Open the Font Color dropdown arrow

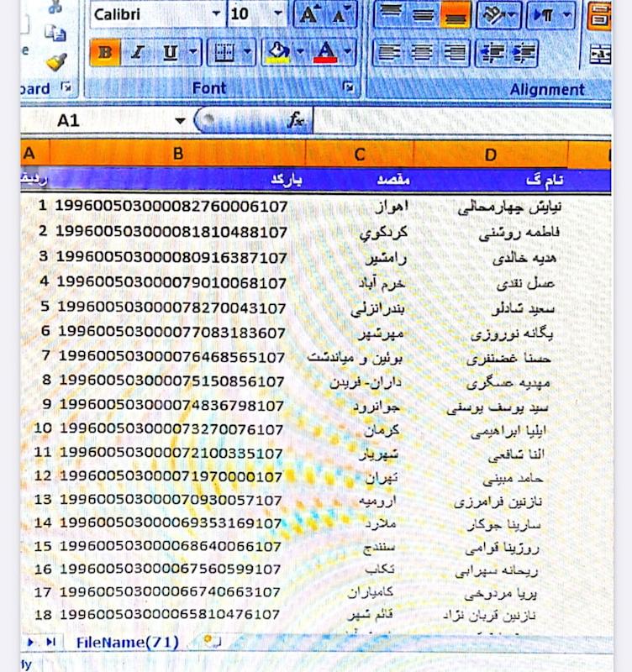click(348, 52)
